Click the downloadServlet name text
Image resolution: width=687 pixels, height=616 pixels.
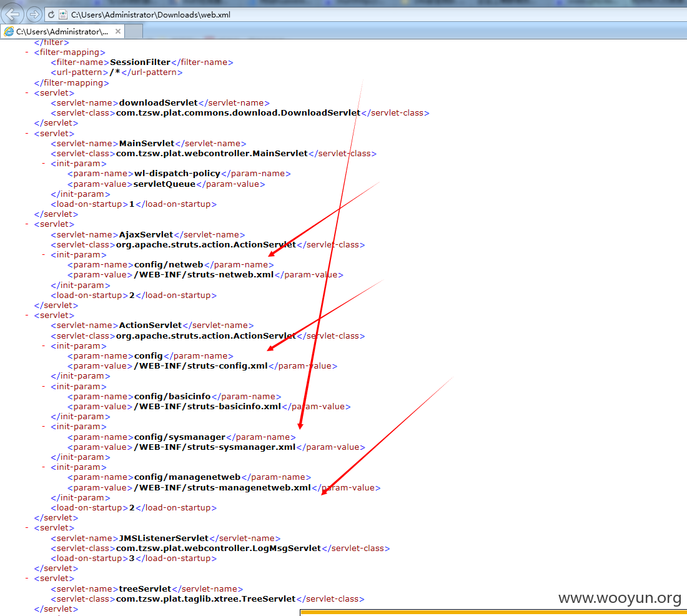click(x=159, y=102)
